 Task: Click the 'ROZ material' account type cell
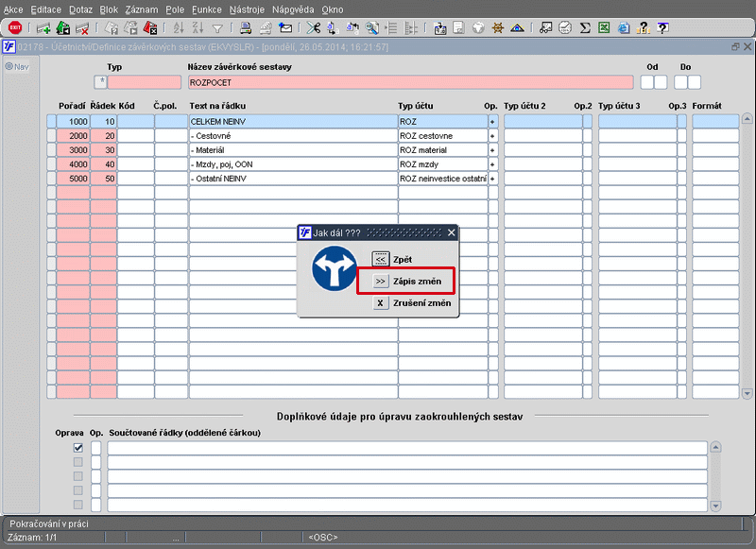[x=442, y=150]
